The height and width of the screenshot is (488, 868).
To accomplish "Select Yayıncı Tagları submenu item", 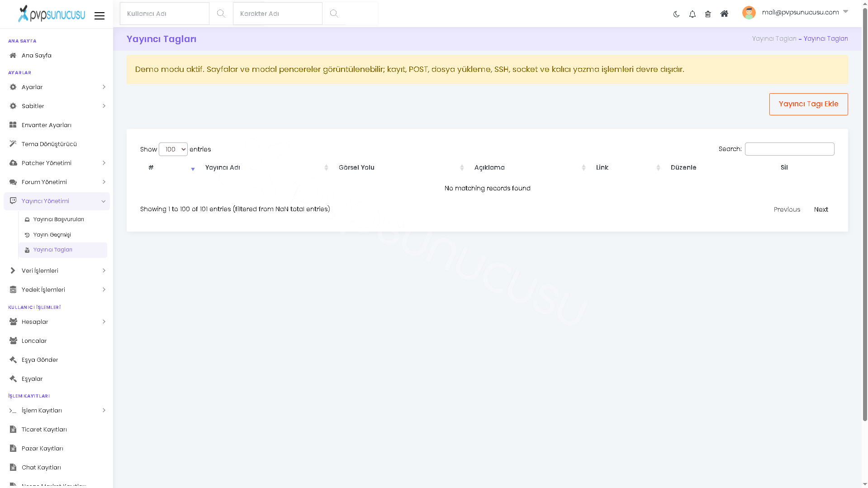I will tap(63, 250).
